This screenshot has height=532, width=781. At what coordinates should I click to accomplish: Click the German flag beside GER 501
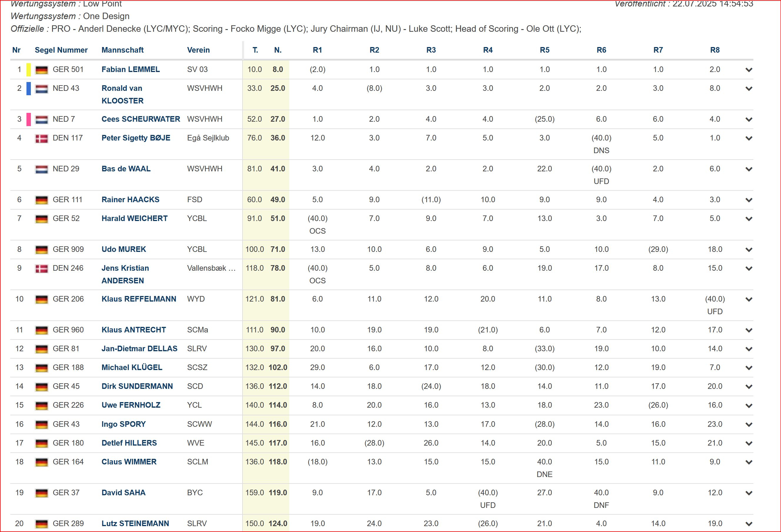pyautogui.click(x=41, y=70)
